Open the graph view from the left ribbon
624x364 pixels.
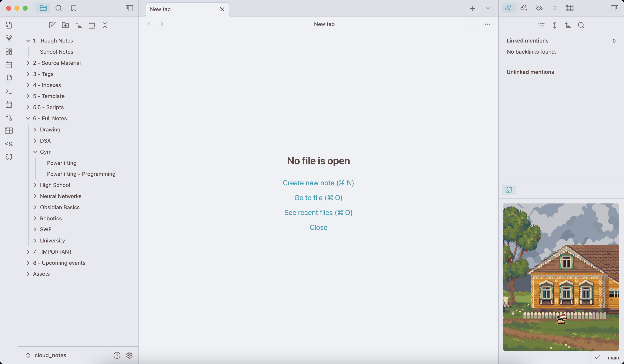click(x=9, y=38)
